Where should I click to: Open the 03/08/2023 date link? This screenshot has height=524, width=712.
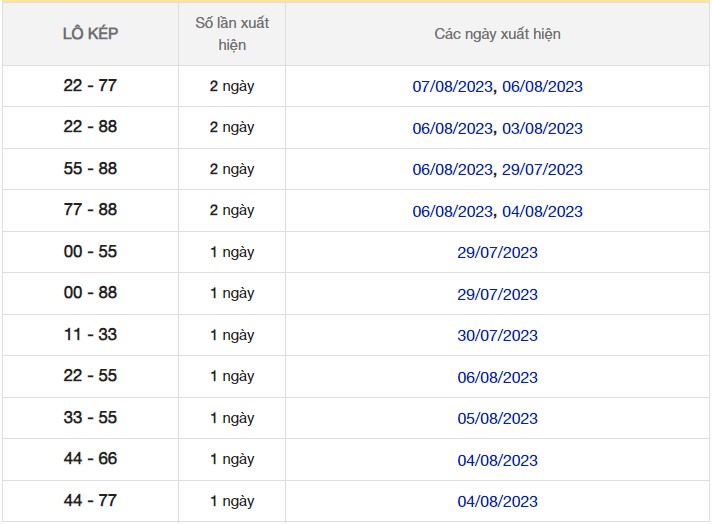(542, 129)
